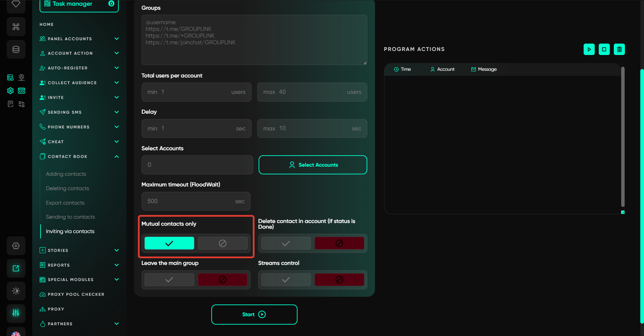Enable Streams control with checkmark
Screen dimensions: 644x336
286,280
